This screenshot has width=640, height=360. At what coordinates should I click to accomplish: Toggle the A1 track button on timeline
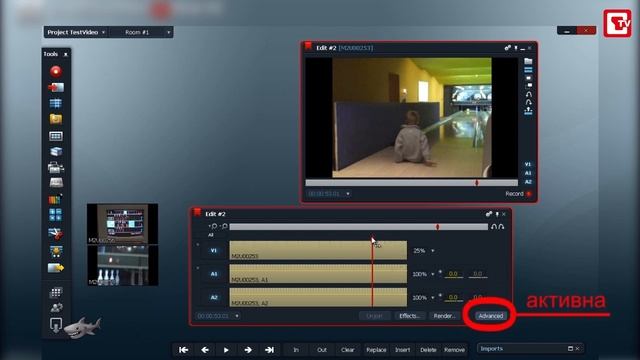(x=214, y=274)
